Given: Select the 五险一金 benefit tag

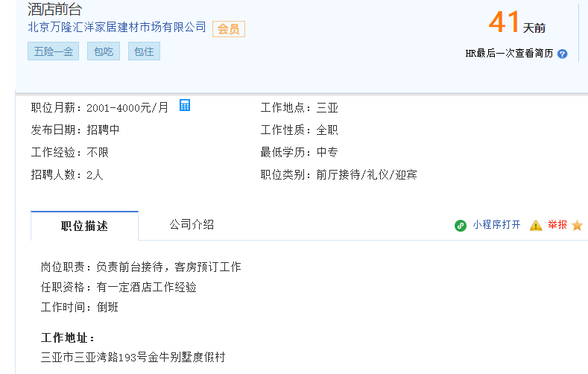Looking at the screenshot, I should click(x=53, y=51).
